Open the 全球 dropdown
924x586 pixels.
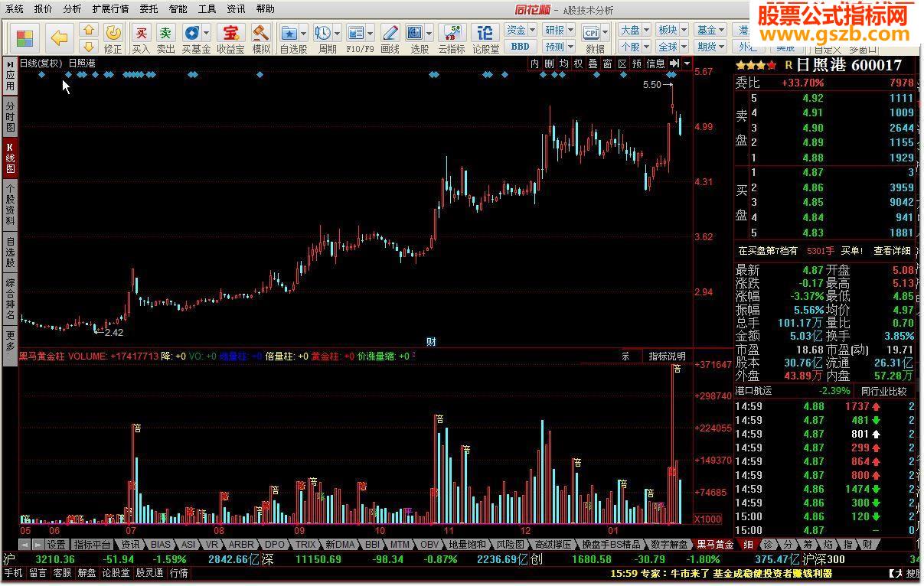tap(672, 47)
